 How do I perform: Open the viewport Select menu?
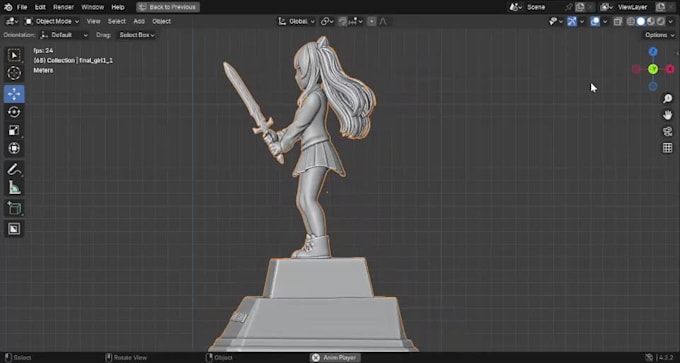point(117,21)
